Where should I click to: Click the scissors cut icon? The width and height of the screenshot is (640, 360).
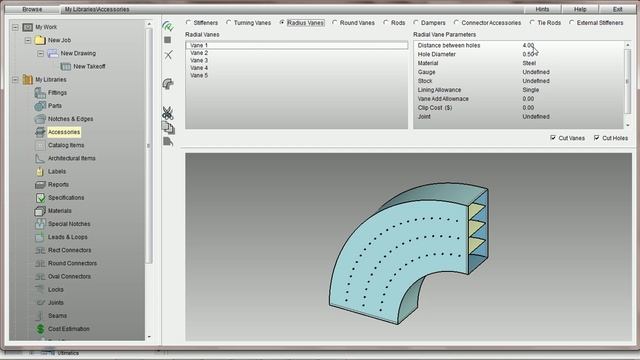coord(167,113)
